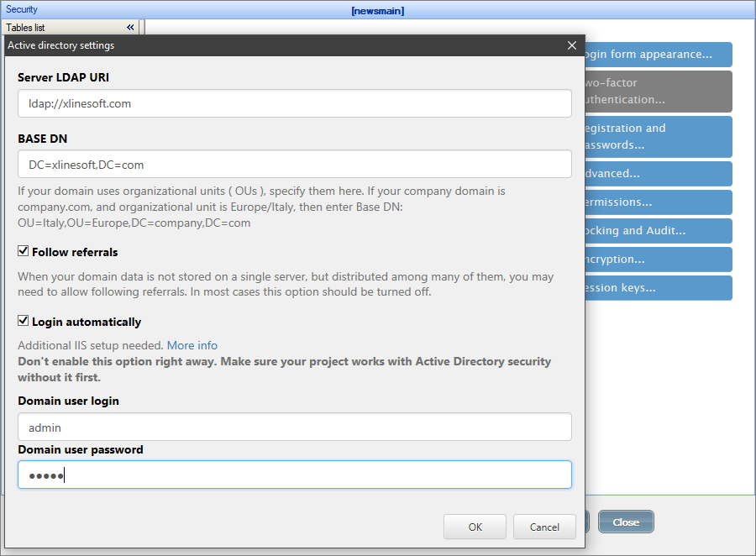Screen dimensions: 756x556
Task: Click the Domain user login field
Action: (x=294, y=427)
